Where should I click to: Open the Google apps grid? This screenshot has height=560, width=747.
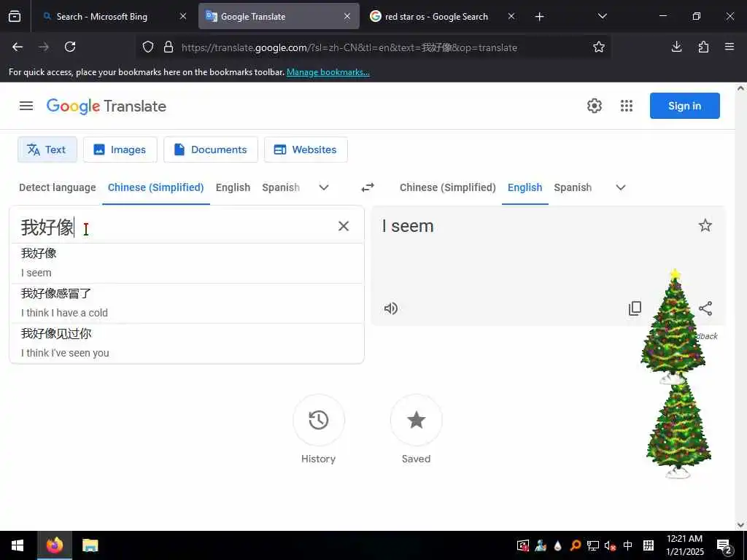coord(627,106)
